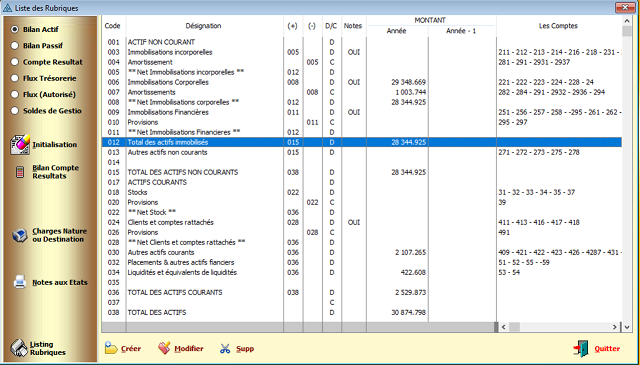Click vertical scrollbar down arrow

627,327
